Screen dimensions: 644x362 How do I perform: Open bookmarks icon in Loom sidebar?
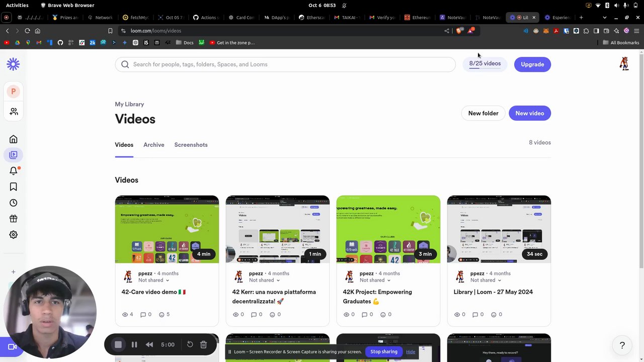tap(14, 187)
